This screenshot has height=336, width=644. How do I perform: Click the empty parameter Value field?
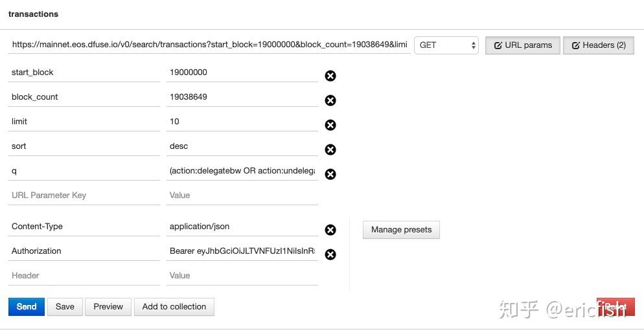[242, 196]
